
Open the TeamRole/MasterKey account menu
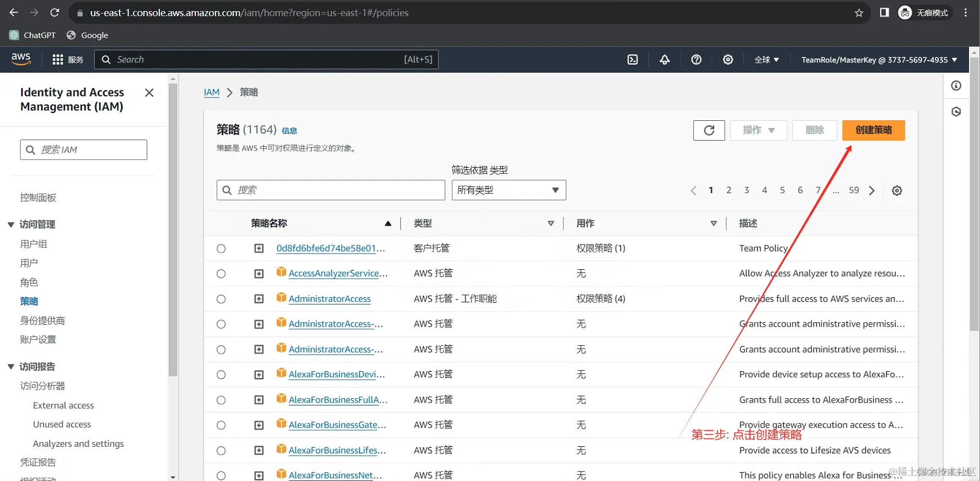879,60
